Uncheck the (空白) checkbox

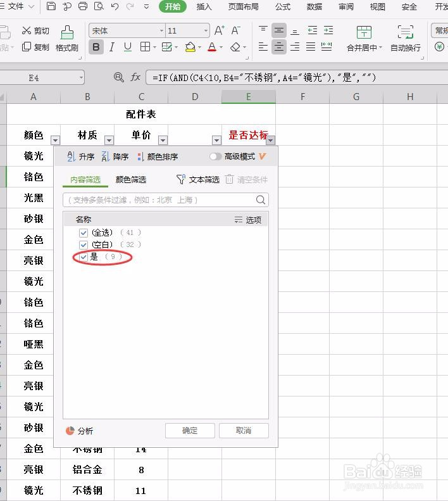coord(84,245)
